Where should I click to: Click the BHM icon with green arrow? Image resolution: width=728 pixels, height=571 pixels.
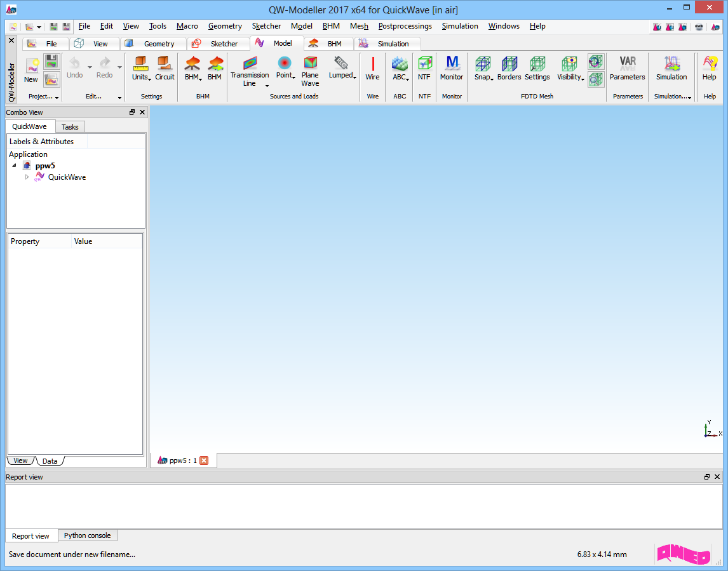click(215, 68)
